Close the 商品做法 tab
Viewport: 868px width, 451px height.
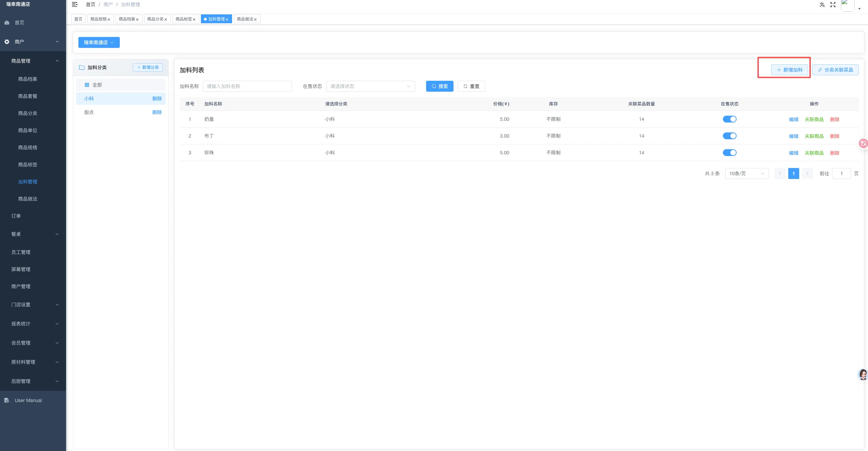255,20
